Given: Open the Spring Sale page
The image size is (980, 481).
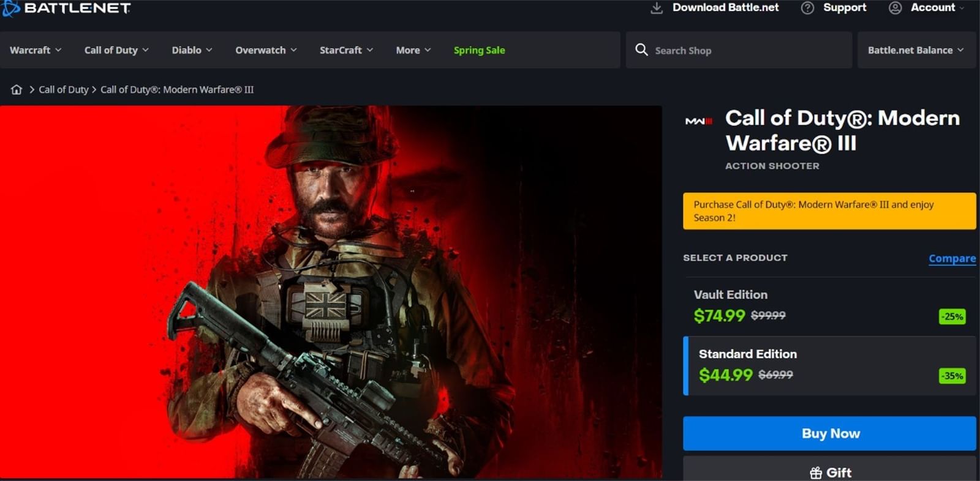Looking at the screenshot, I should [x=480, y=50].
